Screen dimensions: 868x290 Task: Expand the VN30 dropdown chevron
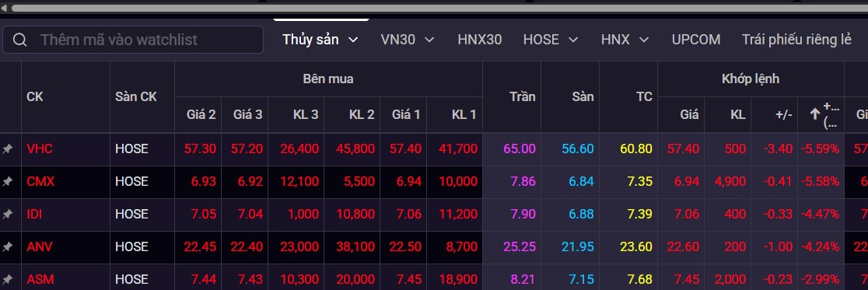coord(429,40)
